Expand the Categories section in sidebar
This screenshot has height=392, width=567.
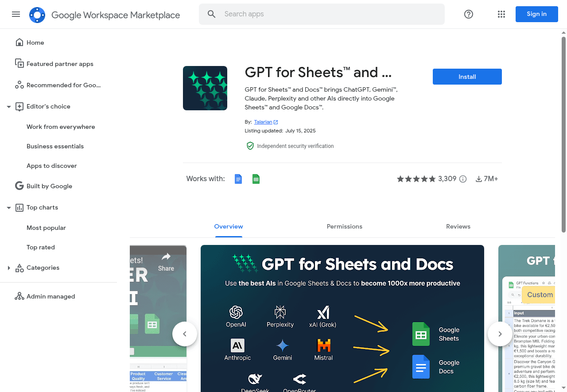[x=9, y=268]
